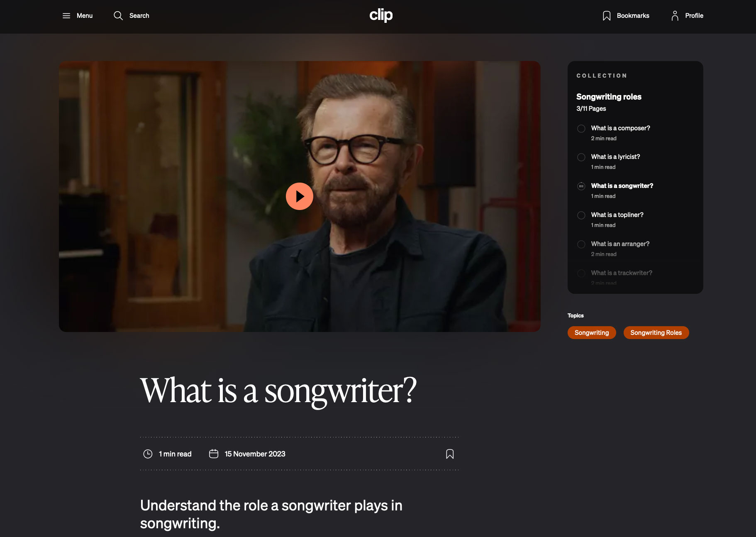Open Bookmarks via the header bookmark icon
This screenshot has height=537, width=756.
click(607, 16)
